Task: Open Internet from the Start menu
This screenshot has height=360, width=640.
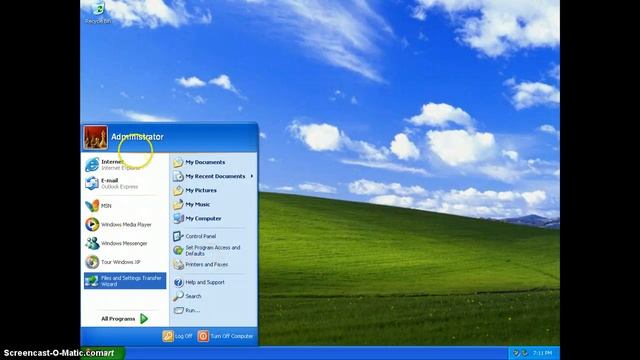Action: click(x=125, y=164)
